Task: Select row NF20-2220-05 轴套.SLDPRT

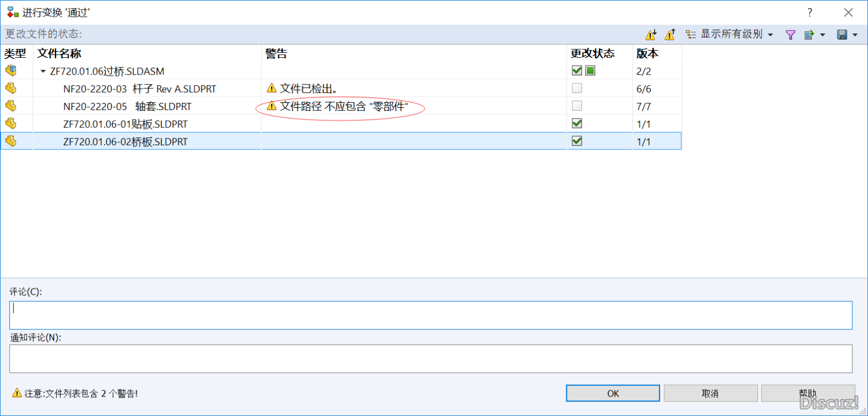Action: 341,106
